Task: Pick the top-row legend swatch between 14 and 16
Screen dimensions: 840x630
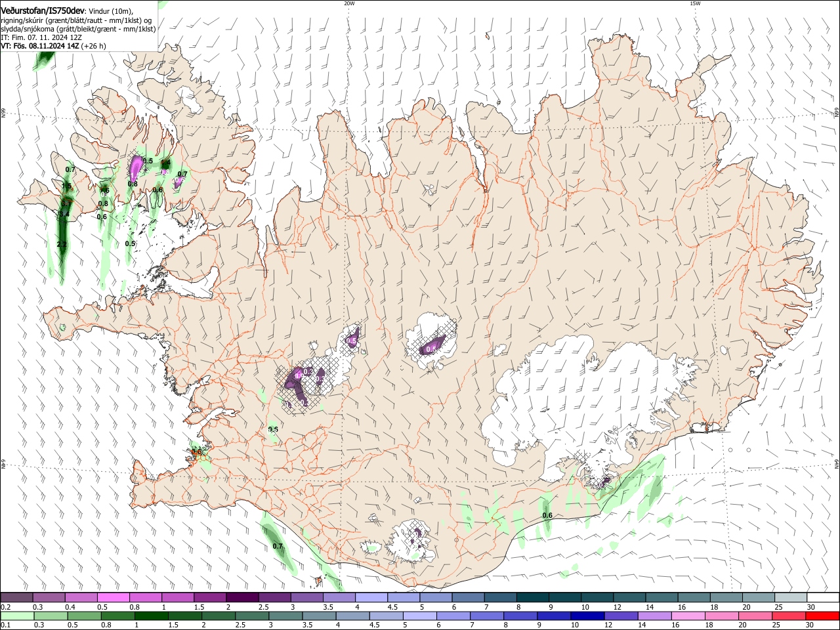Action: click(661, 598)
